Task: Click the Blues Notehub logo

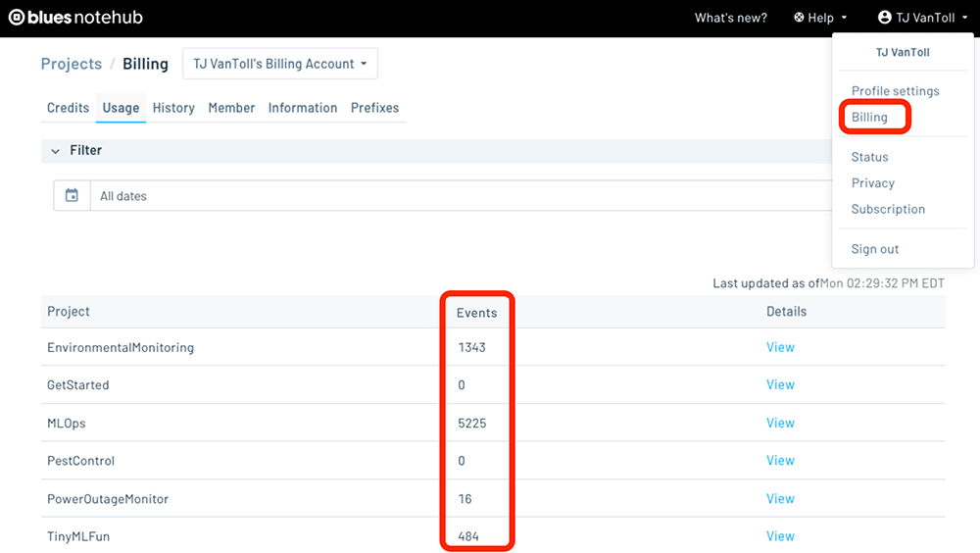Action: (75, 18)
